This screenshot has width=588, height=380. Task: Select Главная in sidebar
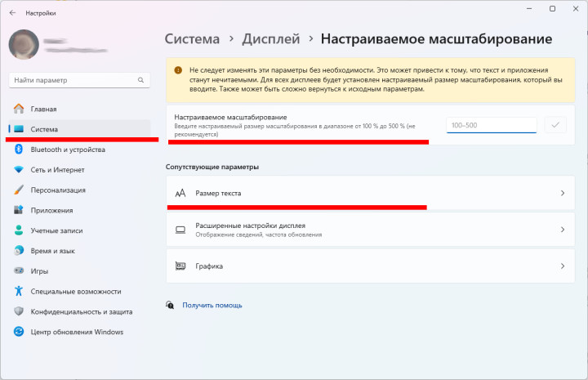pos(43,109)
